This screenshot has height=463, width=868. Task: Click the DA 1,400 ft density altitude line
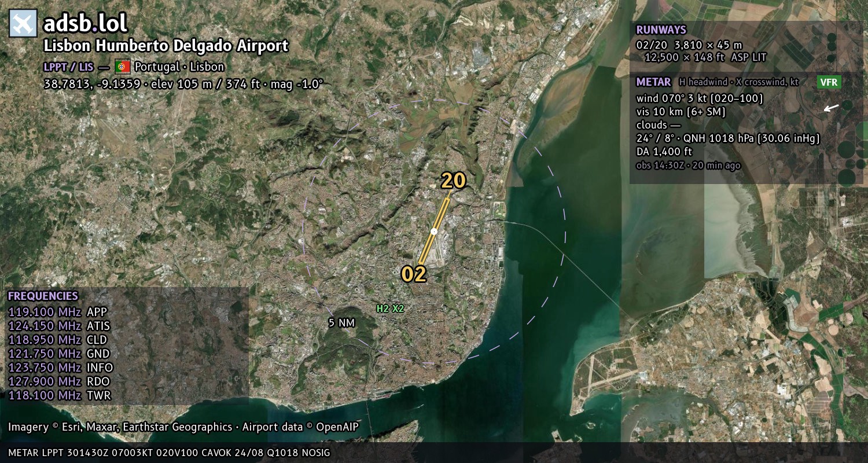(664, 152)
